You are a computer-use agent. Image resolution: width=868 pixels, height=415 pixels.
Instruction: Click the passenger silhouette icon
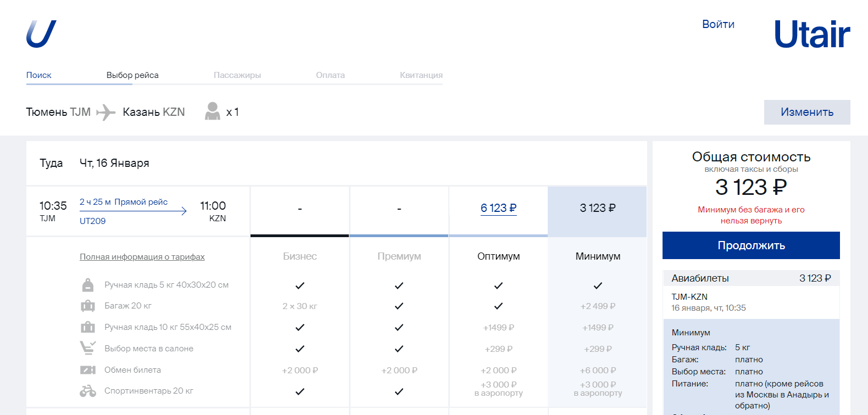click(213, 111)
